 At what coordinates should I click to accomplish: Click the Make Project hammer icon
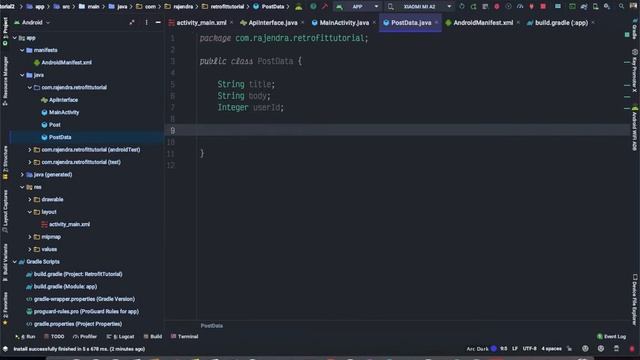pos(325,7)
